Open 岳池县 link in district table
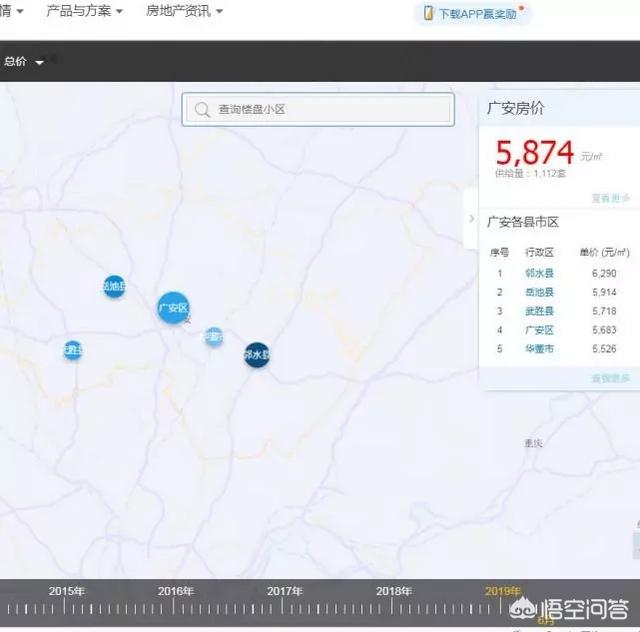 coord(539,292)
